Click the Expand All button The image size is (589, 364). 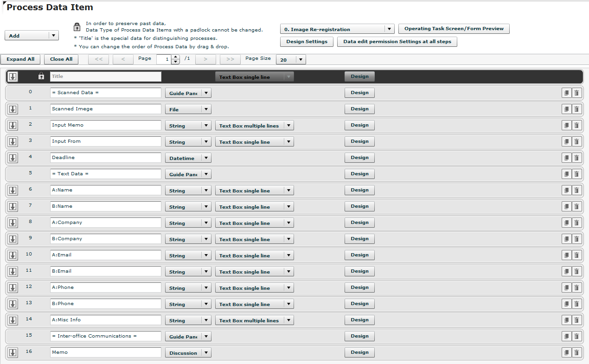point(20,59)
